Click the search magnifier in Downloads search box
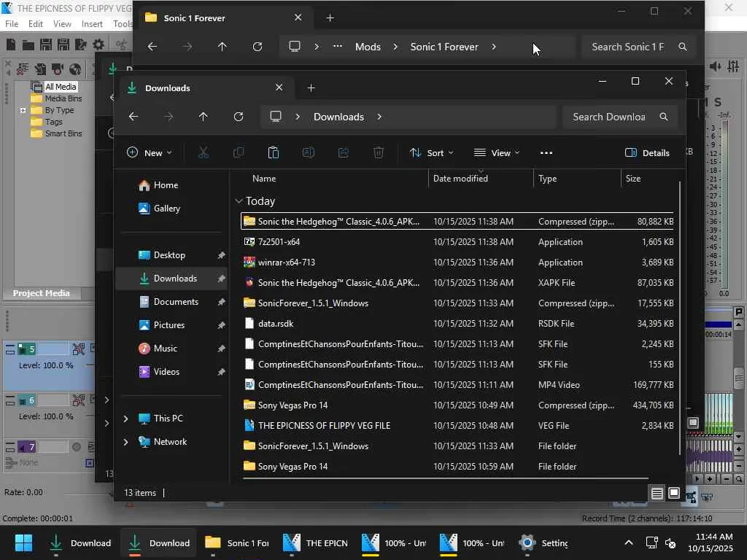 pos(664,117)
